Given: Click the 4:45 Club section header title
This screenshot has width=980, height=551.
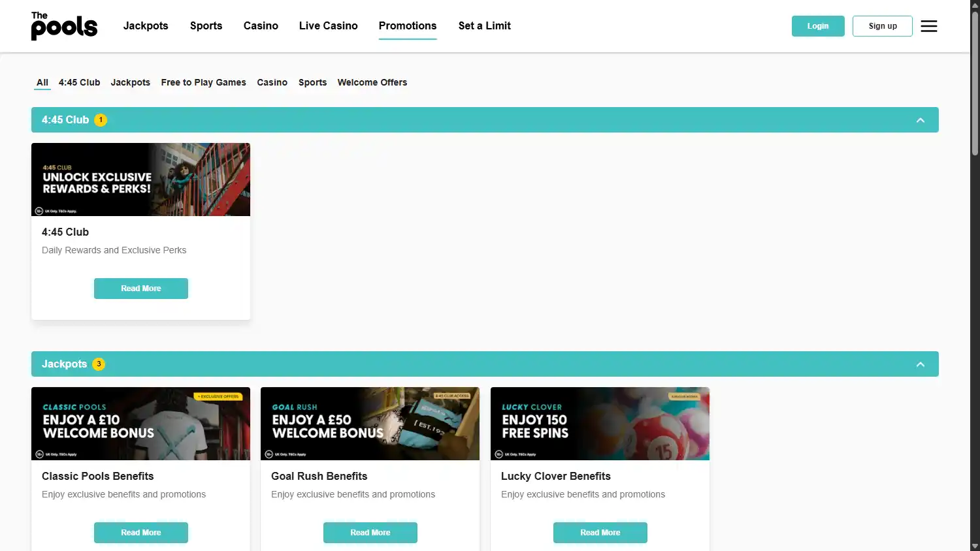Looking at the screenshot, I should [65, 120].
